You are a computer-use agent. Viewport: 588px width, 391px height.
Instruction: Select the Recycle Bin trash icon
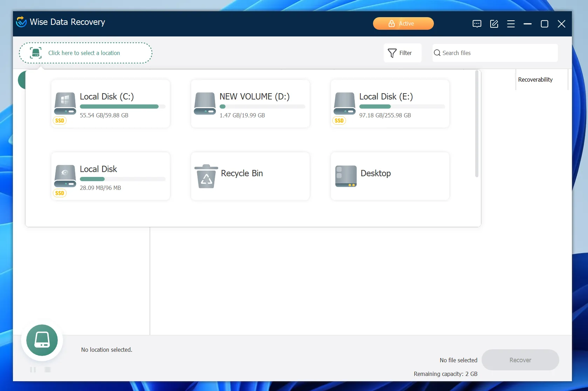point(206,176)
